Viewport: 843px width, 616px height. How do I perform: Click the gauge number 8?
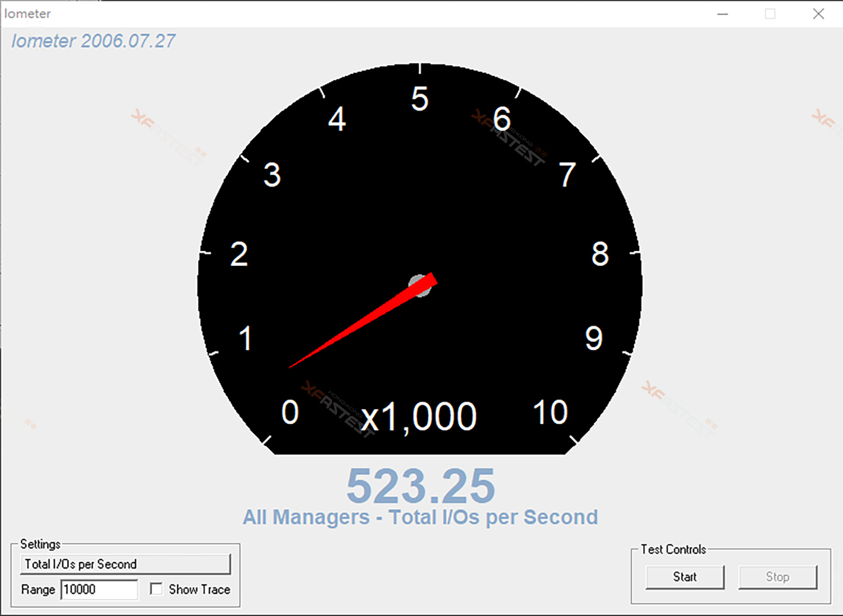point(600,253)
